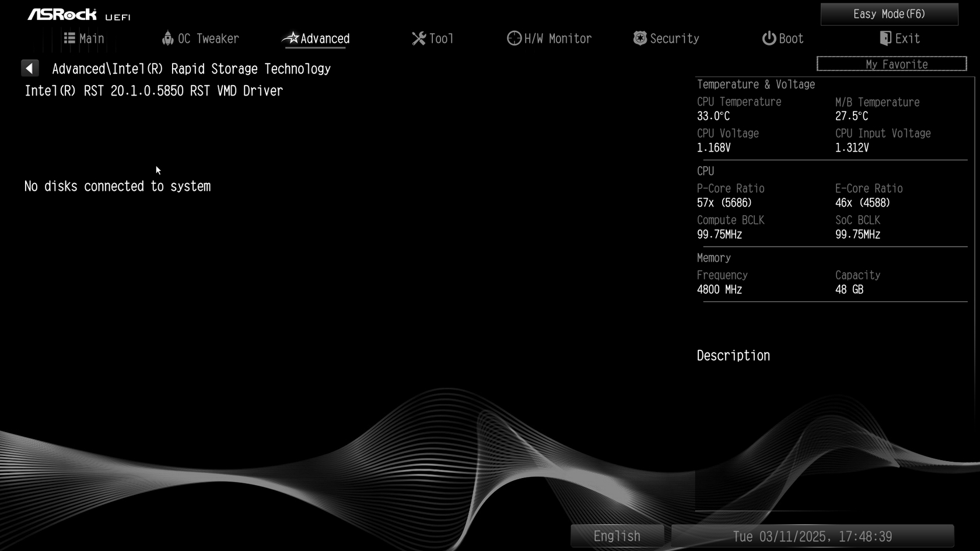This screenshot has width=980, height=551.
Task: Click the CPU Input Voltage value 1.312V
Action: click(852, 148)
